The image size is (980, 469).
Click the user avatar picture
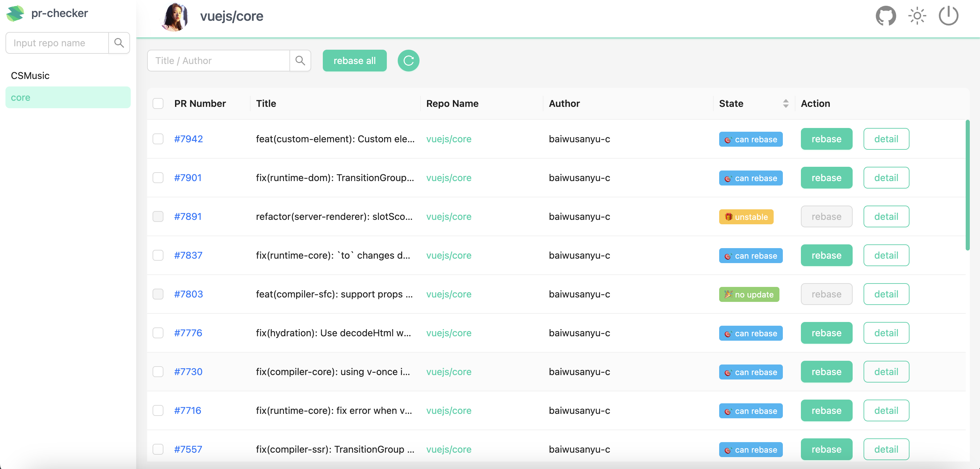[x=175, y=17]
